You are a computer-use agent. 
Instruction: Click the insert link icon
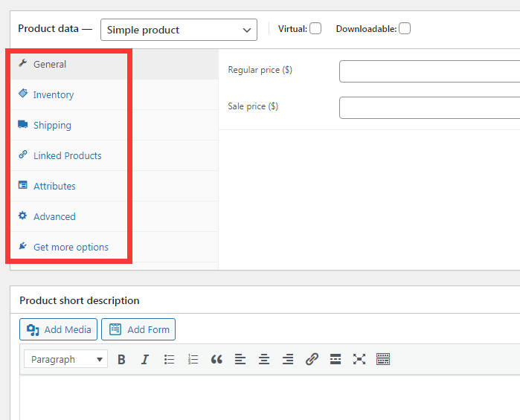coord(312,359)
